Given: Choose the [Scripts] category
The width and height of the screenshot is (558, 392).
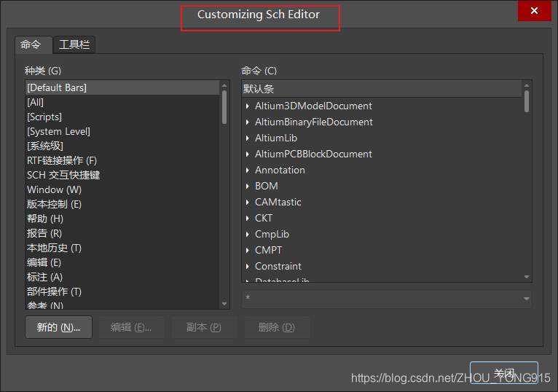Looking at the screenshot, I should pyautogui.click(x=123, y=117).
